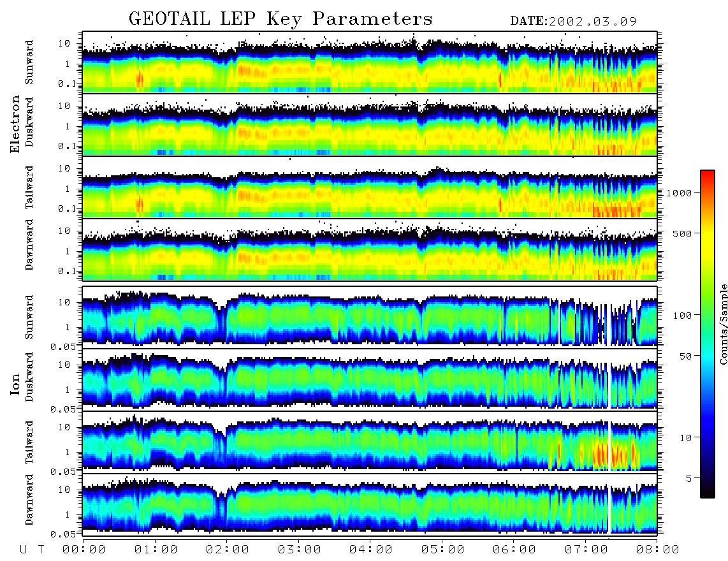Click the "10" color scale tick
Viewport: 728px width, 561px height.
[x=685, y=438]
